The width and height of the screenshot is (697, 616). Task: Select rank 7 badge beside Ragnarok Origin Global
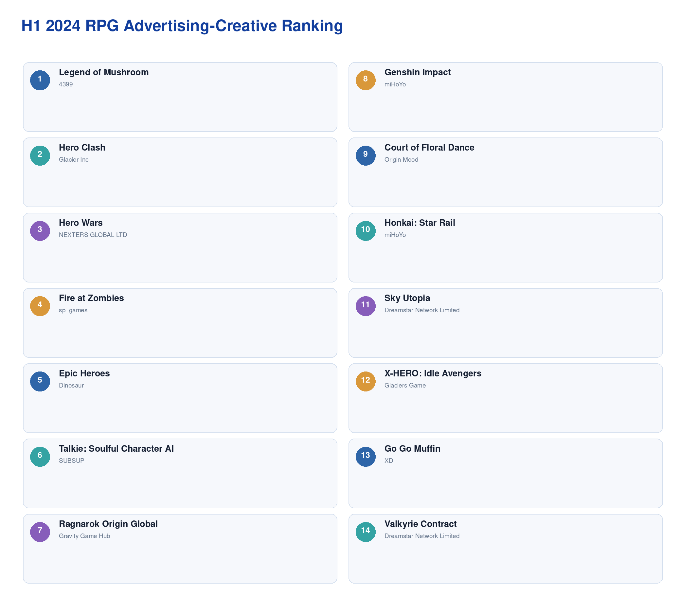point(40,533)
